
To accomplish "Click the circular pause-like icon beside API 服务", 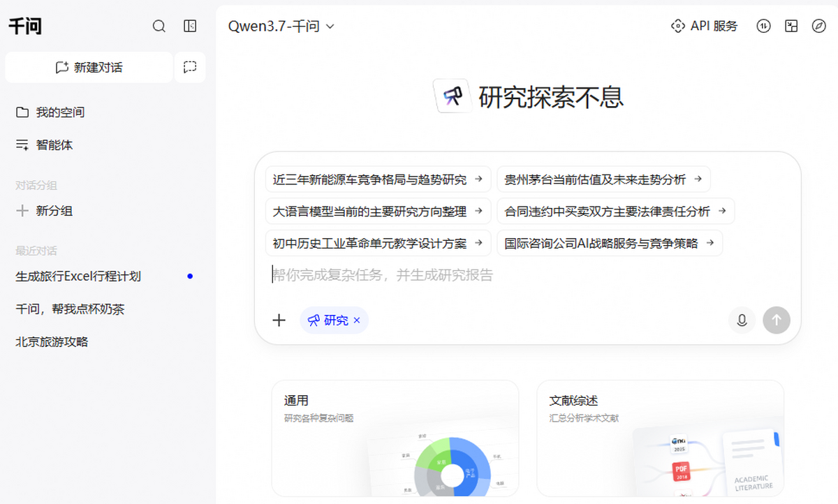I will [x=764, y=27].
